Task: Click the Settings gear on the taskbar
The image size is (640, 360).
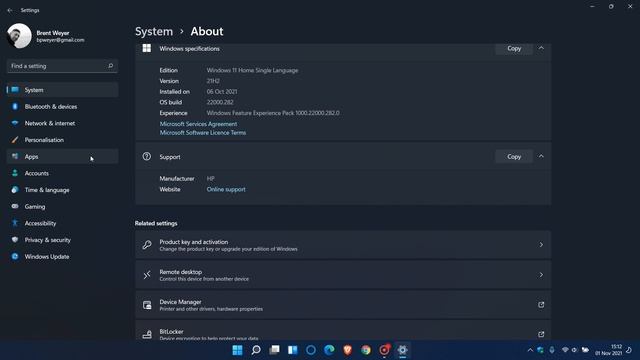Action: [402, 350]
